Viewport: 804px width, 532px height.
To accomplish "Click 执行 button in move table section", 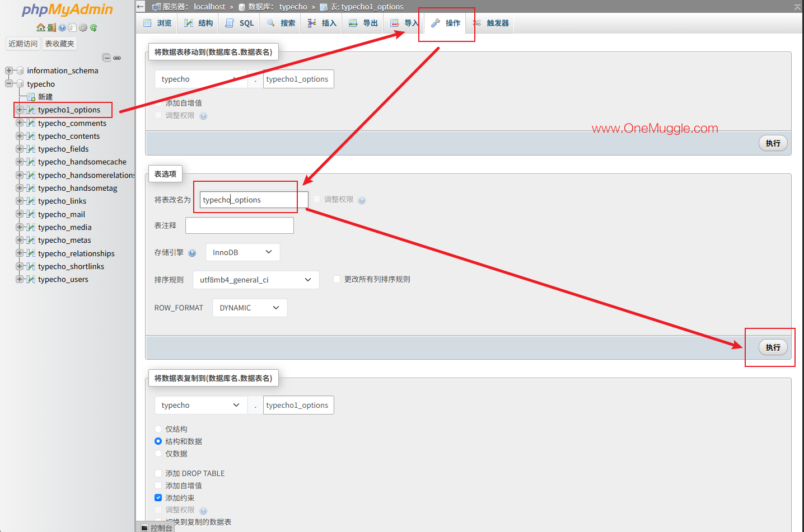I will (x=773, y=143).
